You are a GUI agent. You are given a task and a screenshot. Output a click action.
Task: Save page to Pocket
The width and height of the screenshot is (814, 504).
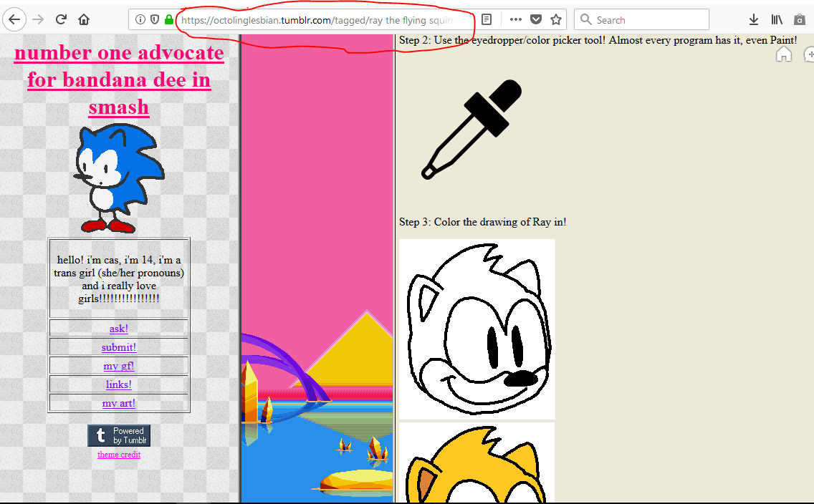pos(536,20)
